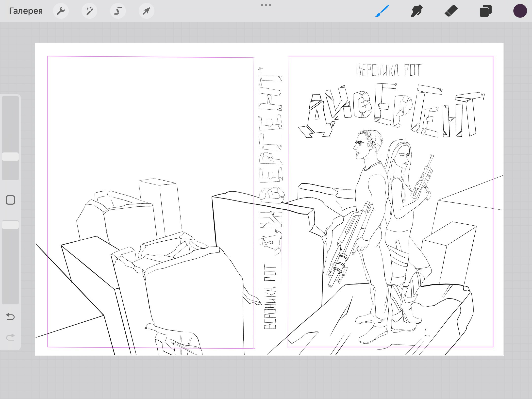The height and width of the screenshot is (399, 532).
Task: Select the Brush tool
Action: (382, 11)
